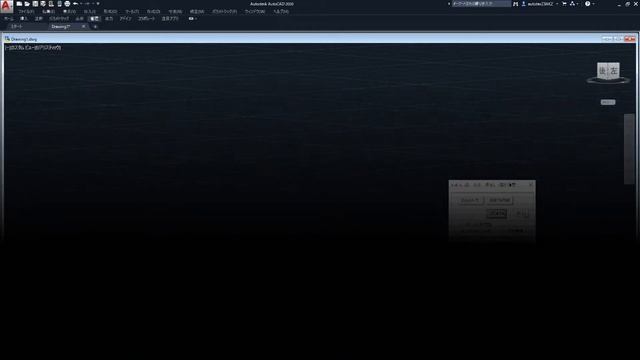
Task: Open the ribbon minimize options dropdown arrow
Action: coord(196,19)
